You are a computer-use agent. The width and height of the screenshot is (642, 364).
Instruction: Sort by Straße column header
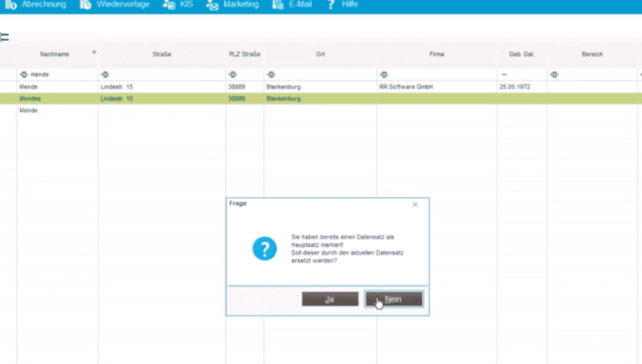pos(161,54)
